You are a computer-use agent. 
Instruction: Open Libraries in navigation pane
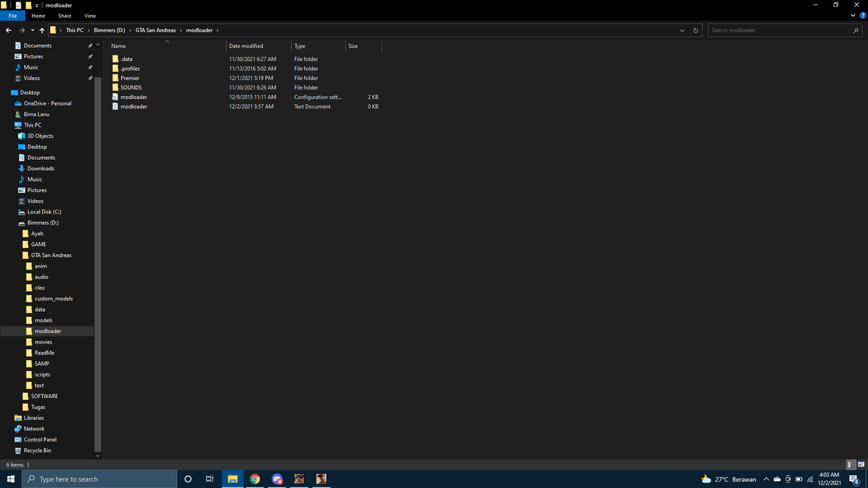pyautogui.click(x=34, y=418)
